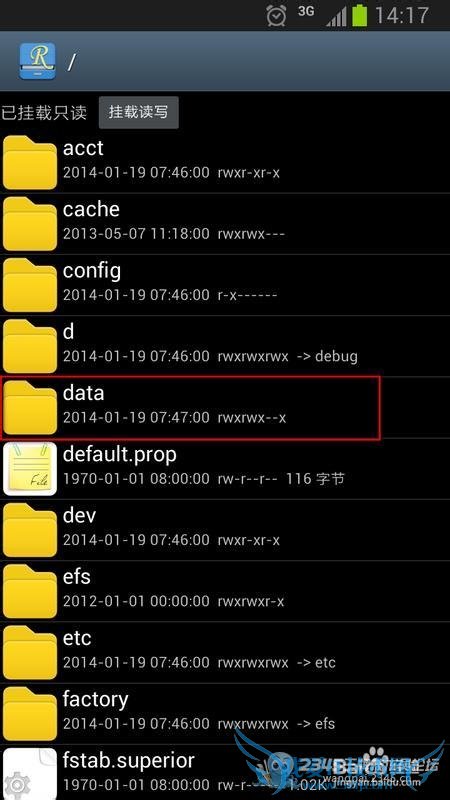Open the cache folder icon

click(30, 223)
